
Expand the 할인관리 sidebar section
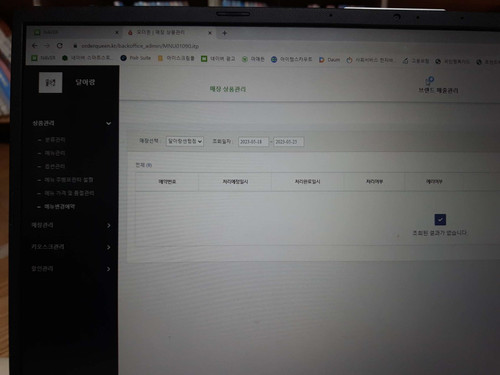[x=71, y=269]
